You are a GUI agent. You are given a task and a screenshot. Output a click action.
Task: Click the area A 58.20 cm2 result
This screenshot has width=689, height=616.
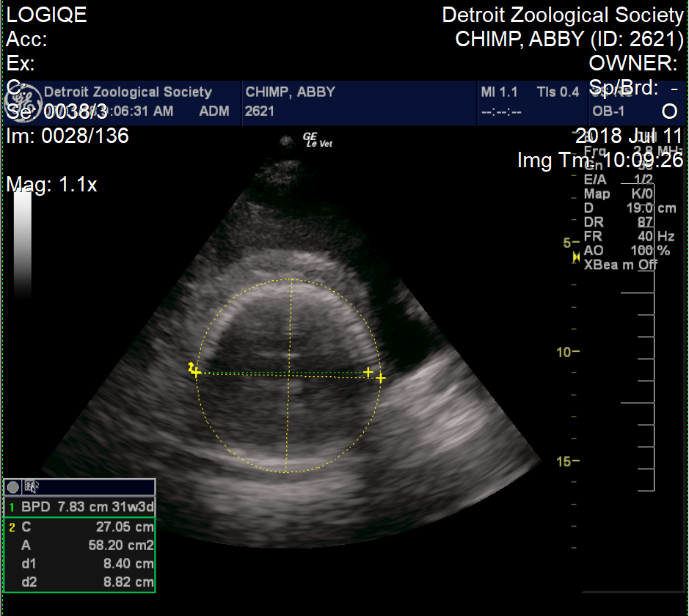[81, 546]
